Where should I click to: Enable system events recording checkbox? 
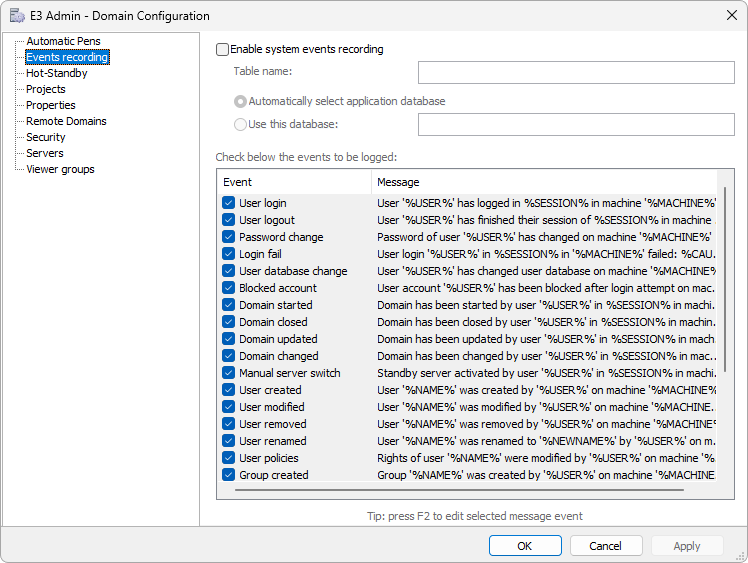point(222,49)
